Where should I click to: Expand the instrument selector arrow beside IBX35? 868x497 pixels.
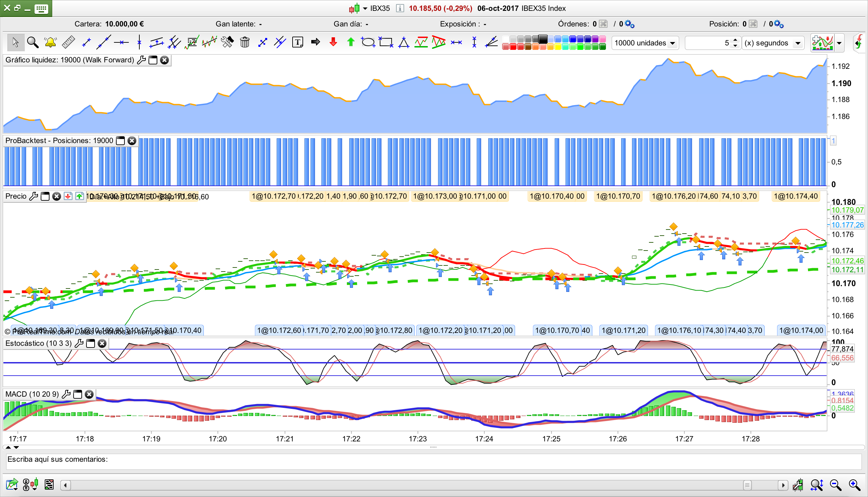(x=365, y=8)
